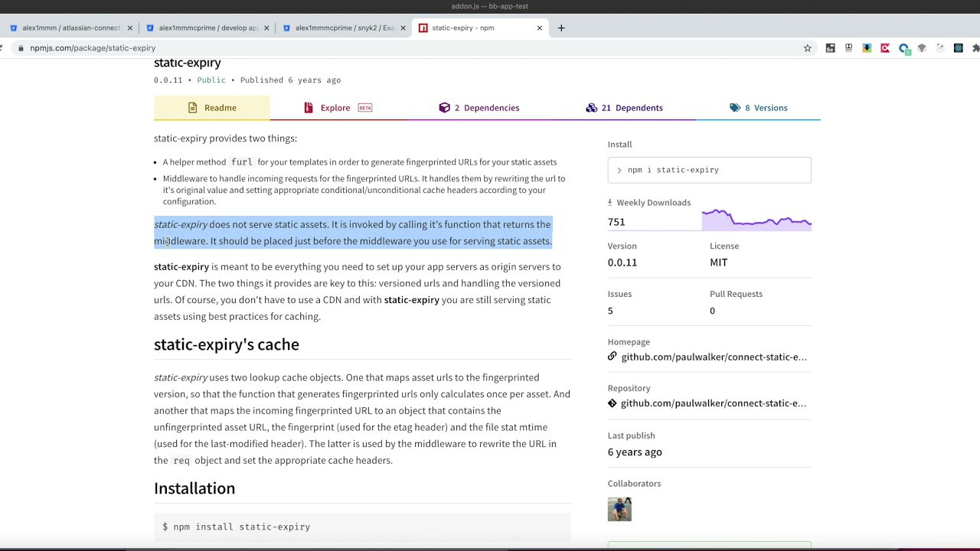Image resolution: width=980 pixels, height=551 pixels.
Task: Click the Pull Requests count 0
Action: [x=712, y=311]
